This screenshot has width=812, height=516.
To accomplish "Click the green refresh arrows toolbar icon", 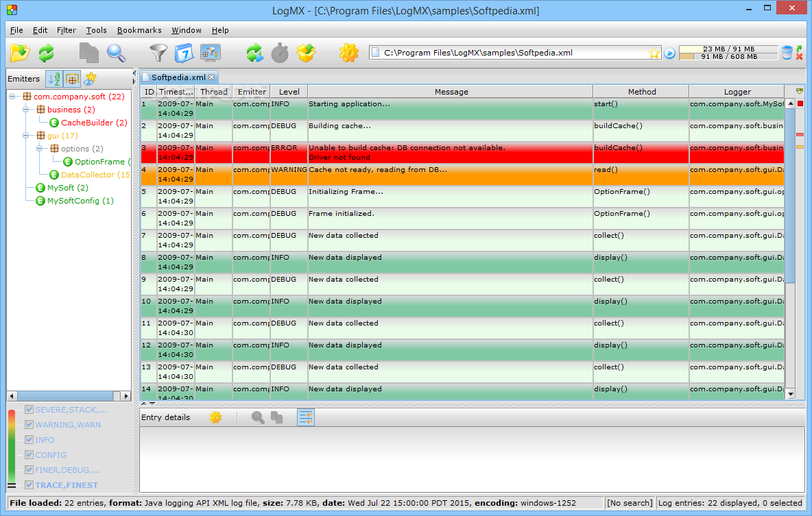I will (x=47, y=53).
